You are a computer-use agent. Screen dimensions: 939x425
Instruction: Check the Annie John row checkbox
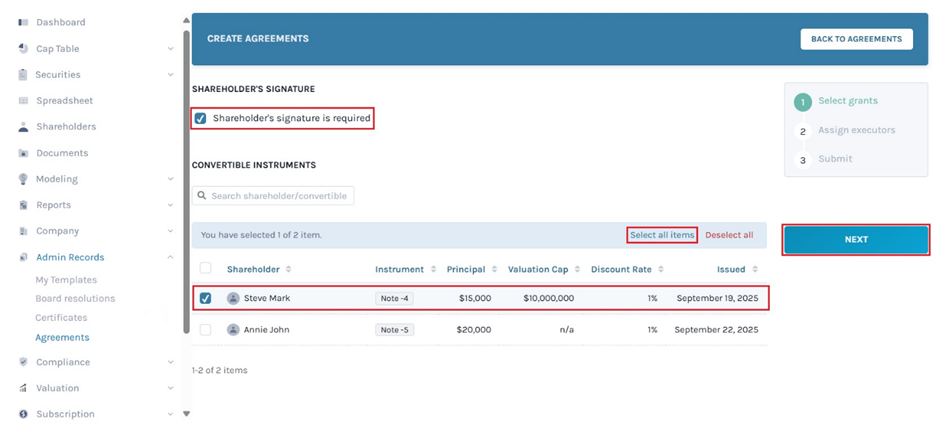point(205,329)
